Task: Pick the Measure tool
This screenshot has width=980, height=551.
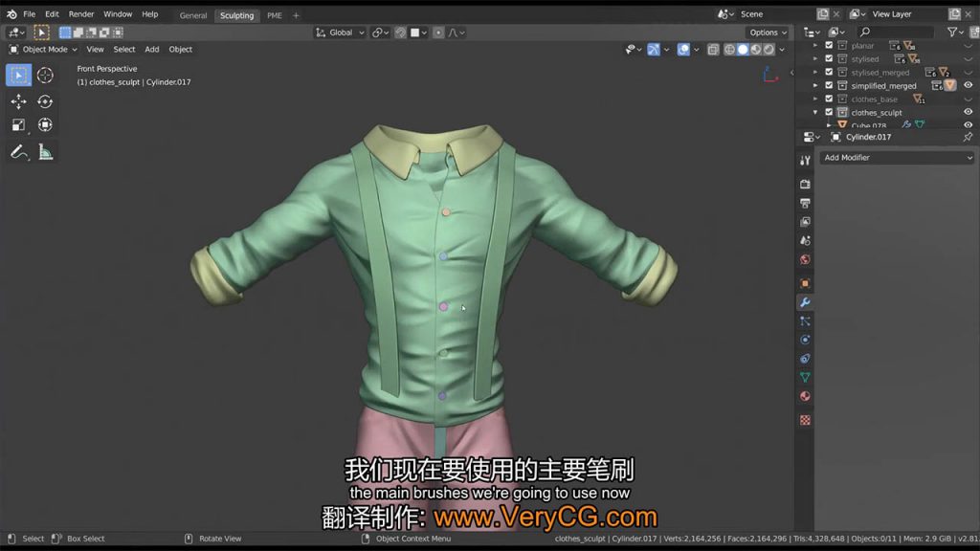Action: (x=45, y=152)
